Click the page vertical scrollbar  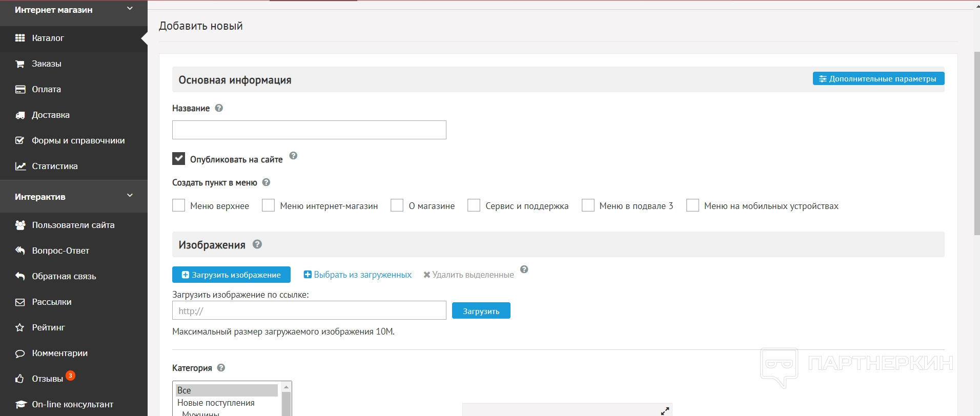[976, 143]
